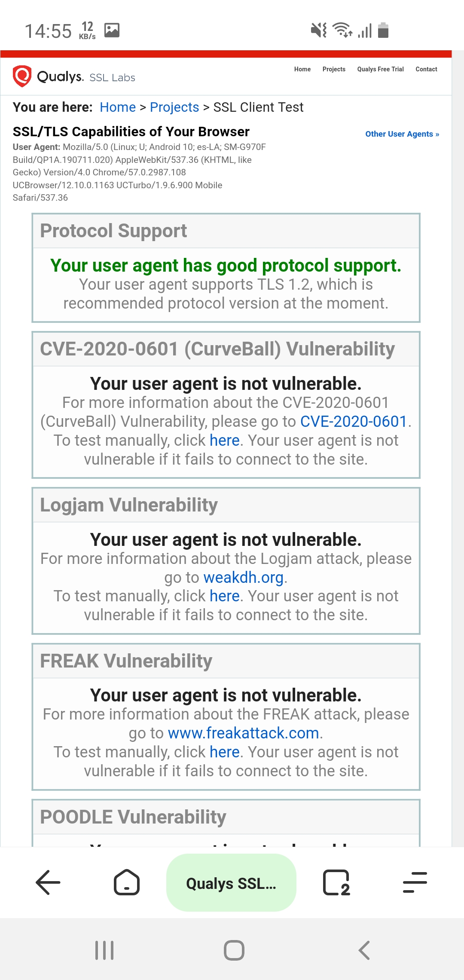Image resolution: width=464 pixels, height=980 pixels.
Task: Follow the CVE-2020-0601 link
Action: click(353, 422)
